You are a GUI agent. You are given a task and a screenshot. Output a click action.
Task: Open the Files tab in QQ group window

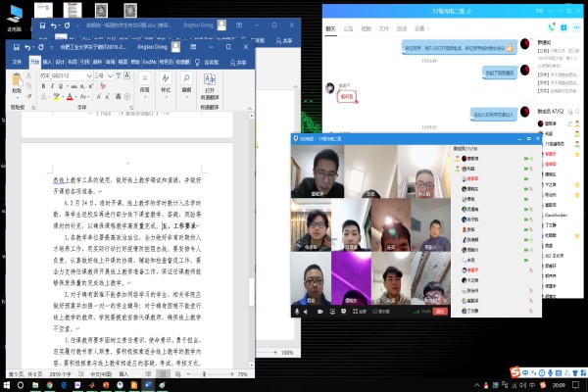point(384,28)
